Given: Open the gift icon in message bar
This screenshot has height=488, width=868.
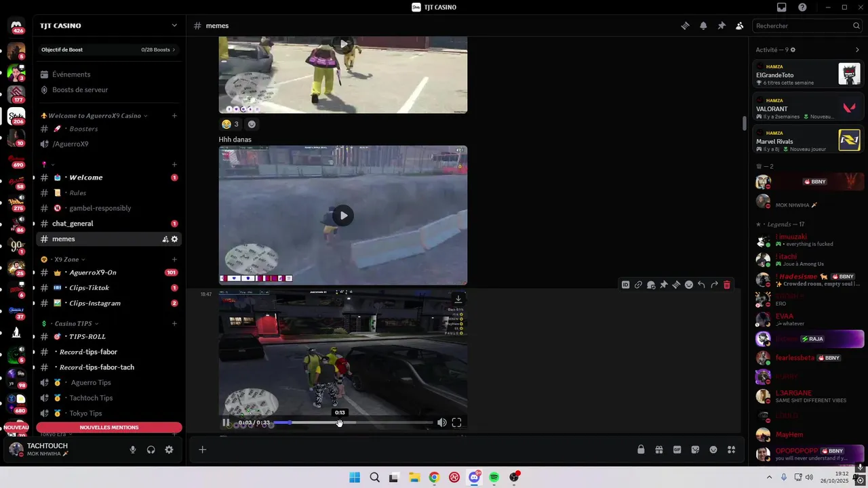Looking at the screenshot, I should [658, 449].
